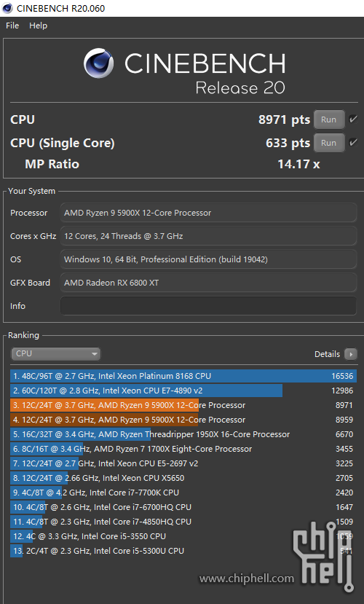
Task: Select the Ryzen 7 1700X ranking entry
Action: coord(183,449)
